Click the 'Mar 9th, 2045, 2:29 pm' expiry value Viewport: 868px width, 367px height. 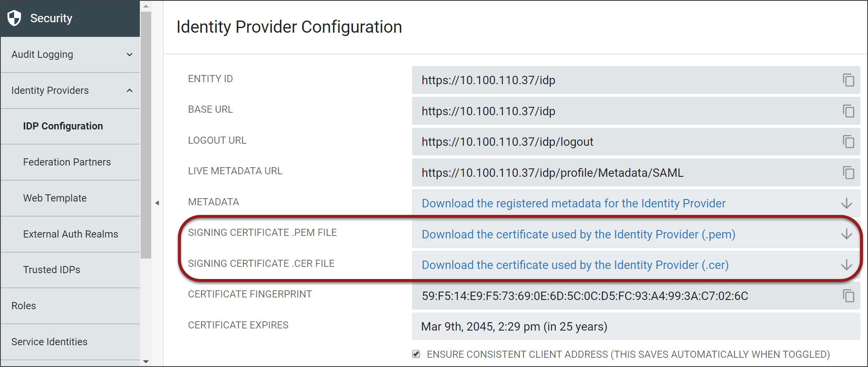514,326
